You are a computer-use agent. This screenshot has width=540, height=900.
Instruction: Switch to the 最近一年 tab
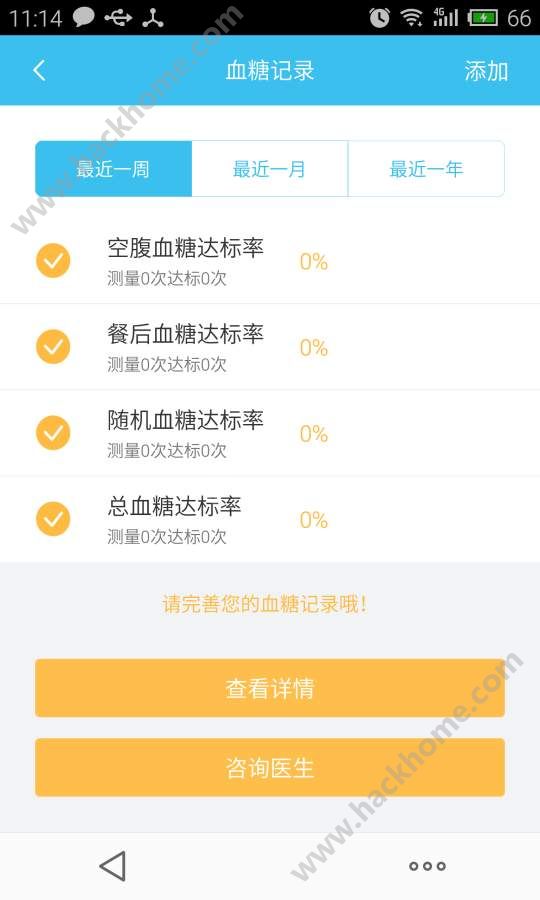(426, 169)
